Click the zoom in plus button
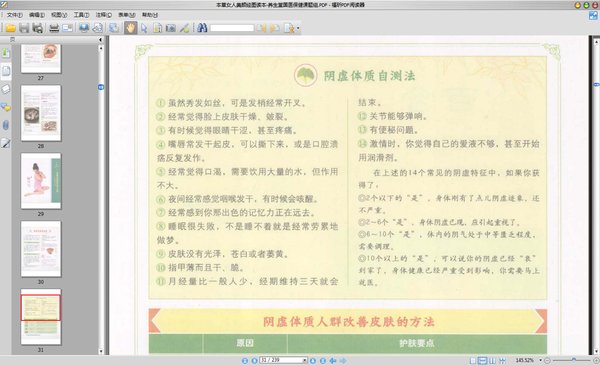Image resolution: width=600 pixels, height=365 pixels. coord(596,360)
